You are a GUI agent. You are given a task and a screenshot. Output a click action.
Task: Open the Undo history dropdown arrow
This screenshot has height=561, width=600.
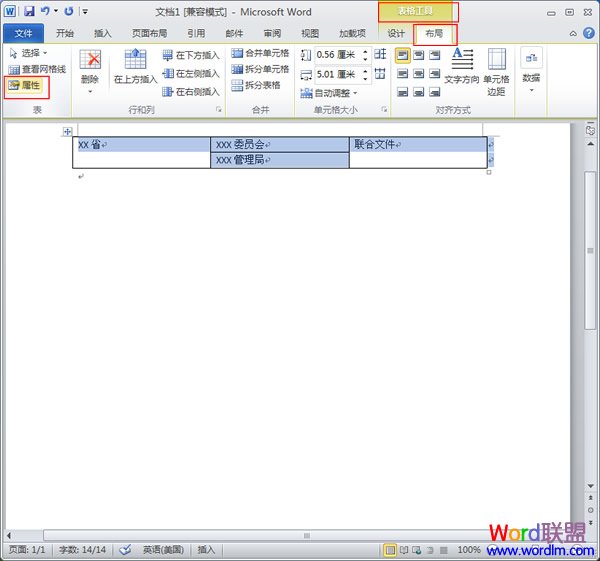[x=56, y=11]
